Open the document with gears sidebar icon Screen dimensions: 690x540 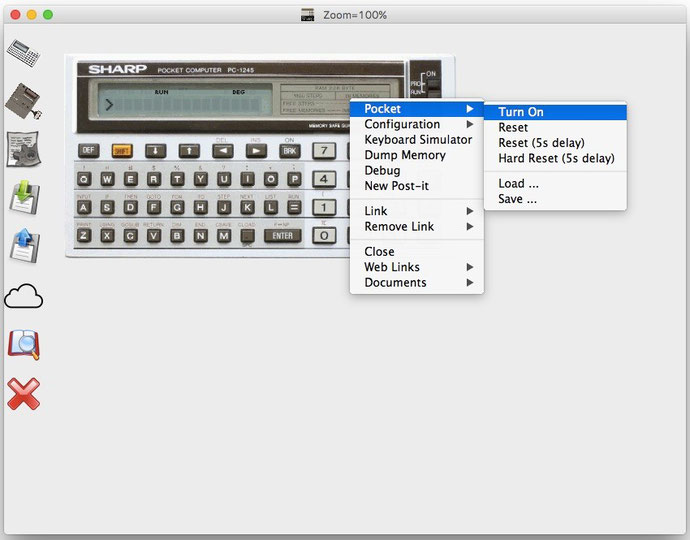pos(24,149)
